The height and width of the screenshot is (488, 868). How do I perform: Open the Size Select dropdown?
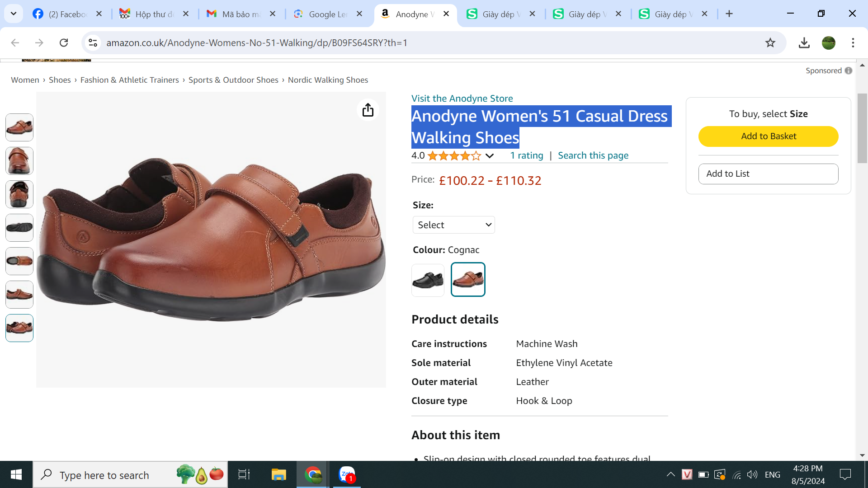click(453, 225)
